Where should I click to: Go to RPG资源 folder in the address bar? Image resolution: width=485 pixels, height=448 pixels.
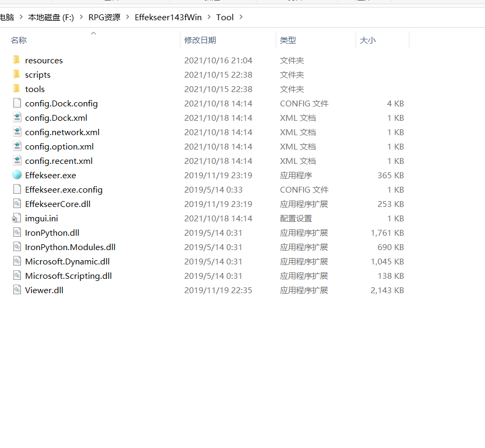(x=104, y=18)
